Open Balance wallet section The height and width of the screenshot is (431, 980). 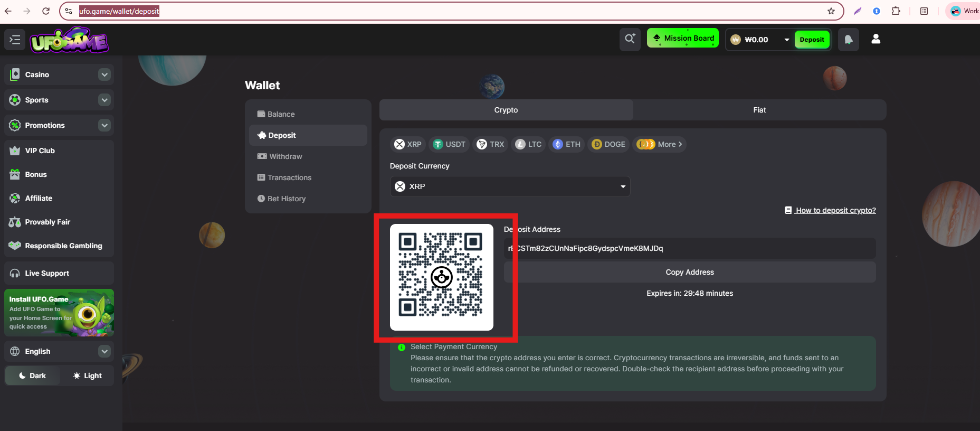pyautogui.click(x=308, y=114)
